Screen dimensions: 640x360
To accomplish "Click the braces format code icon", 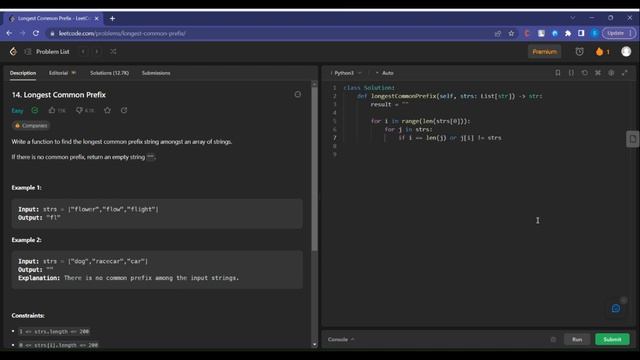I will 571,73.
